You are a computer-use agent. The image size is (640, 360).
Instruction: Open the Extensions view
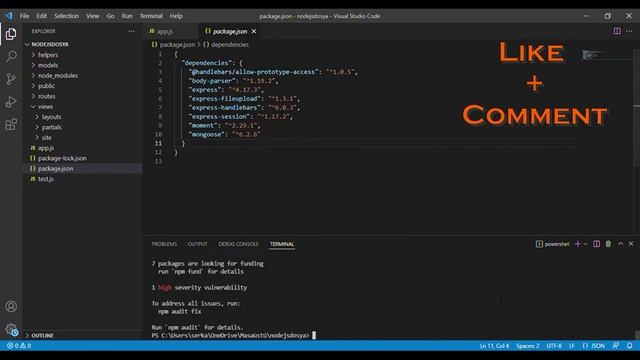tap(11, 124)
